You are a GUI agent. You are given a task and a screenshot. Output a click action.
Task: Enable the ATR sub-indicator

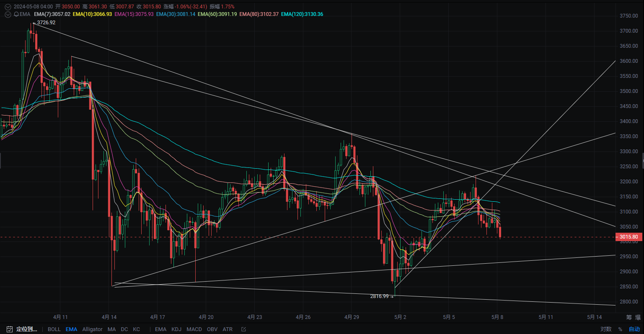pos(228,329)
